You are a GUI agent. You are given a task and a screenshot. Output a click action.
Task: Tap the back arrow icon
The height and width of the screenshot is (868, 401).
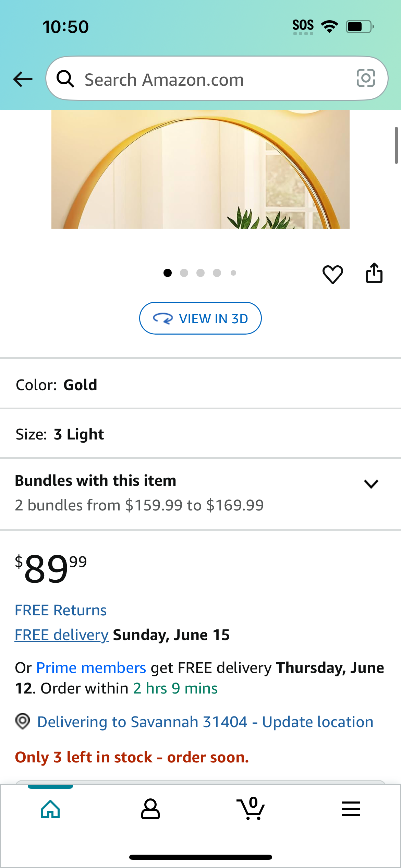click(x=23, y=79)
